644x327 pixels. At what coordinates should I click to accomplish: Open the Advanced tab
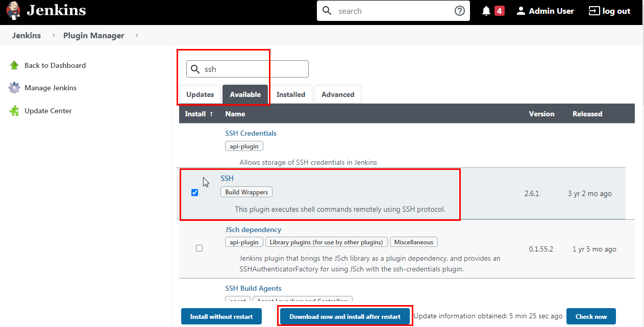pos(338,94)
